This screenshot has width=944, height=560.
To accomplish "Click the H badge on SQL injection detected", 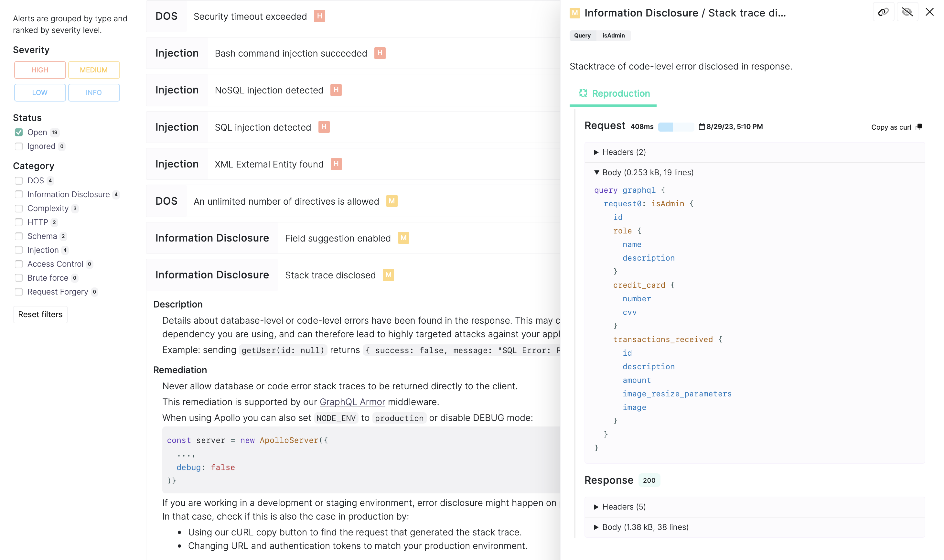I will pyautogui.click(x=324, y=127).
